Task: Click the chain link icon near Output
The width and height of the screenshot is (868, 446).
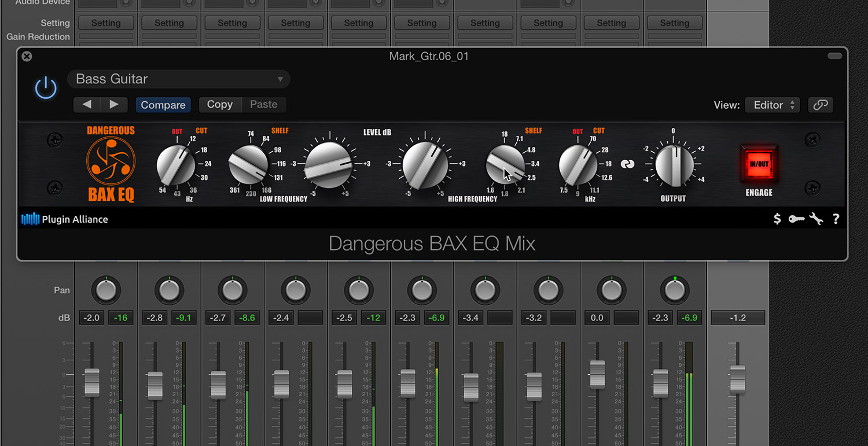Action: [628, 164]
